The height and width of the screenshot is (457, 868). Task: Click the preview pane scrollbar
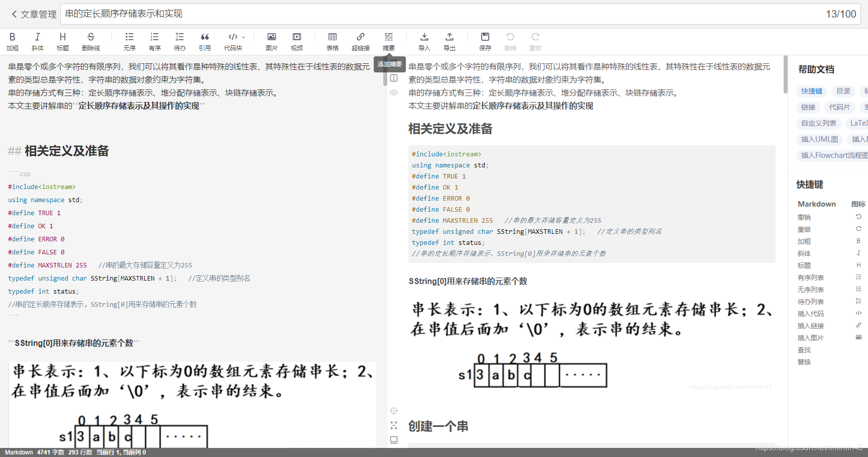(x=785, y=74)
